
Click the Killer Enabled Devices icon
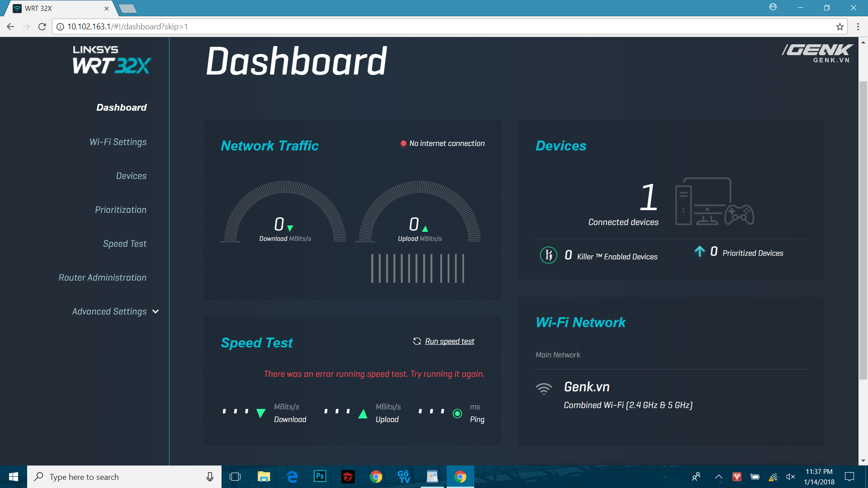click(x=548, y=255)
